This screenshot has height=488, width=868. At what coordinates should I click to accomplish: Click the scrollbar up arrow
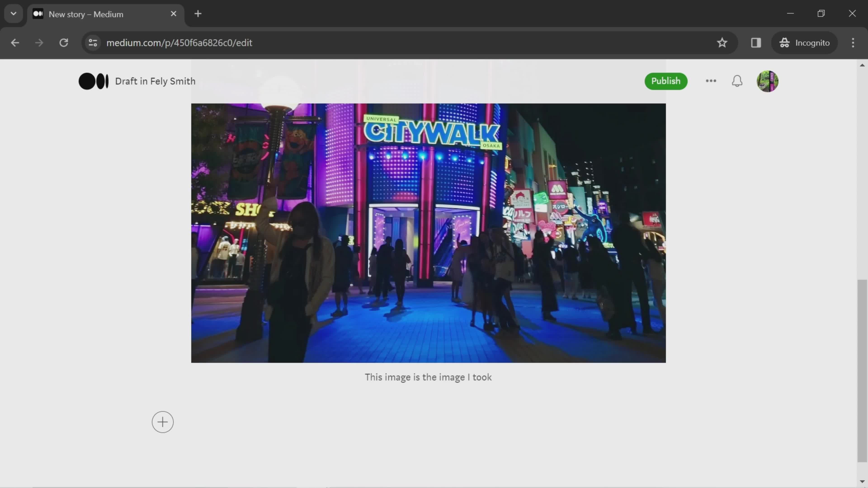tap(862, 65)
